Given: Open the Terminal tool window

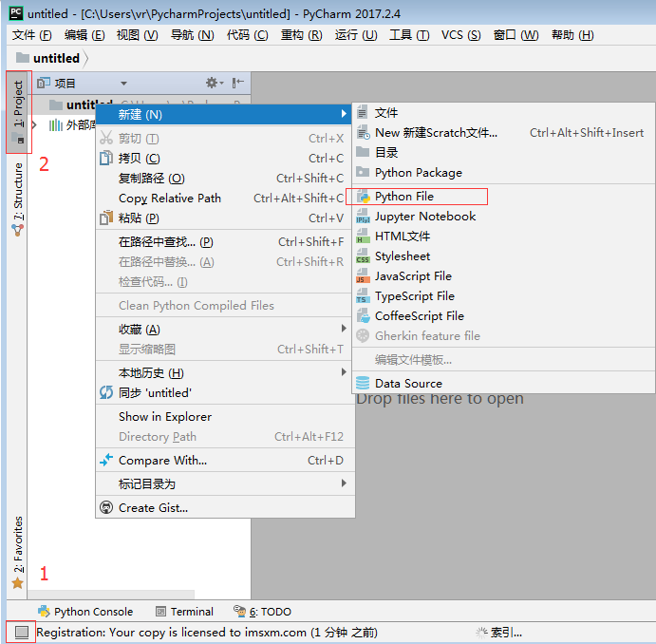Looking at the screenshot, I should tap(184, 612).
